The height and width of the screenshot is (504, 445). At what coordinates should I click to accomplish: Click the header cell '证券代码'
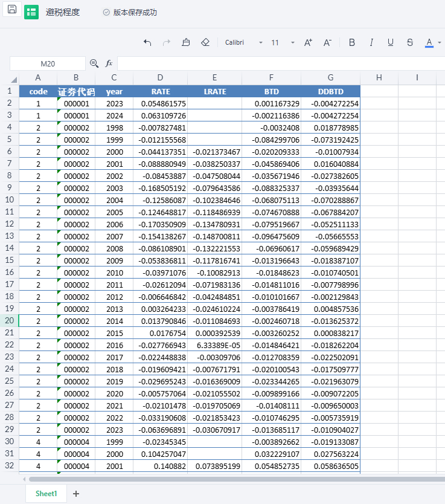click(x=76, y=92)
